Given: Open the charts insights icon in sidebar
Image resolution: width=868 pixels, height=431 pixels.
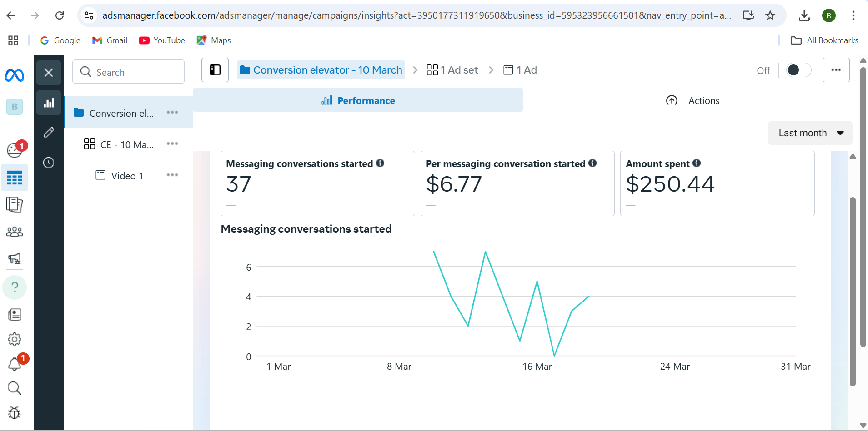Looking at the screenshot, I should coord(49,103).
